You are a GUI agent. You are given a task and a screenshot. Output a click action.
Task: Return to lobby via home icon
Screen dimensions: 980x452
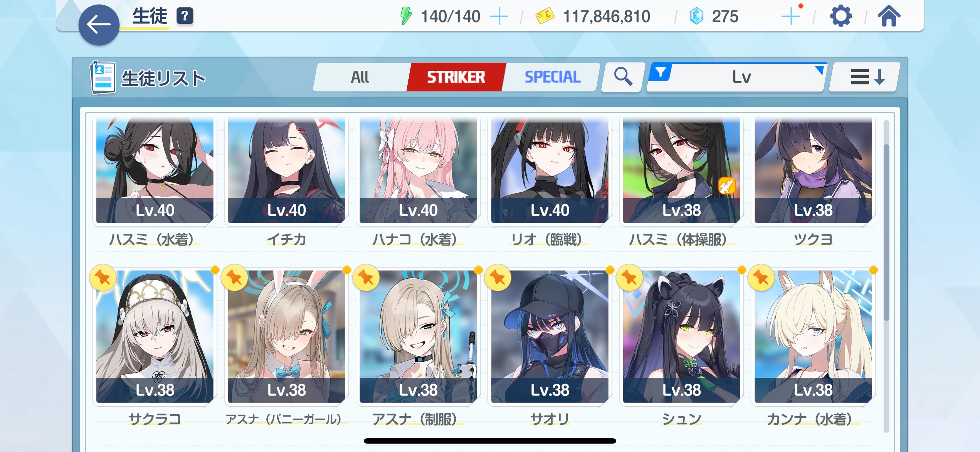(x=889, y=16)
